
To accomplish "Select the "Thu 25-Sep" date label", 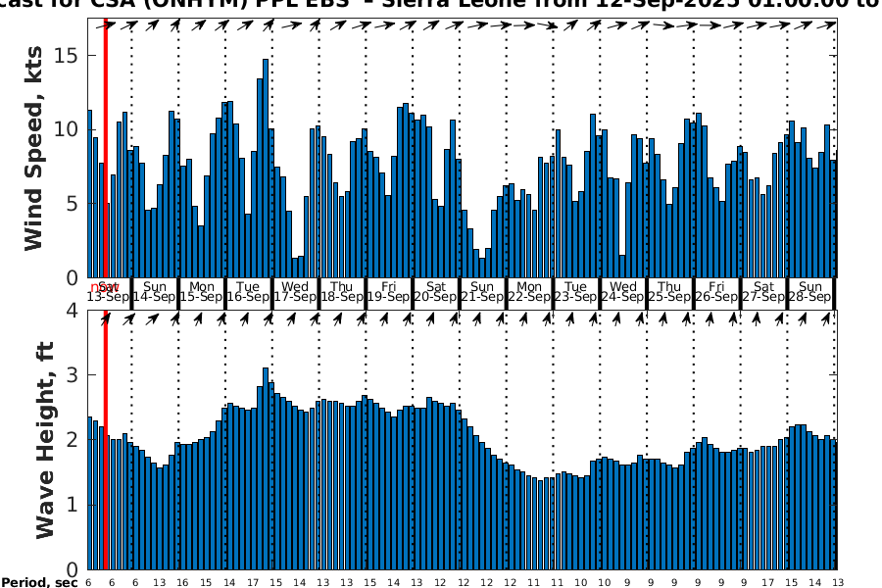I will 670,291.
